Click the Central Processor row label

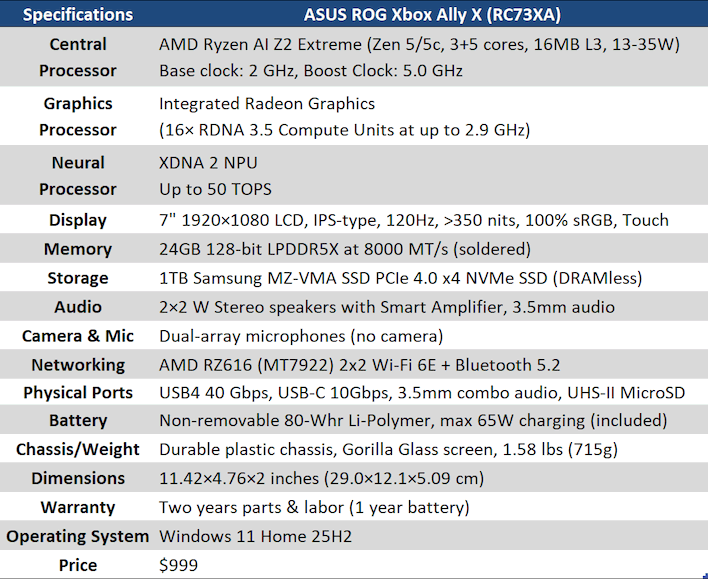[x=78, y=57]
